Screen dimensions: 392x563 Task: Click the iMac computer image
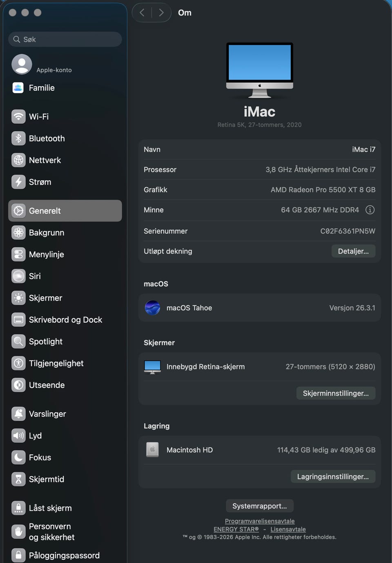coord(260,70)
